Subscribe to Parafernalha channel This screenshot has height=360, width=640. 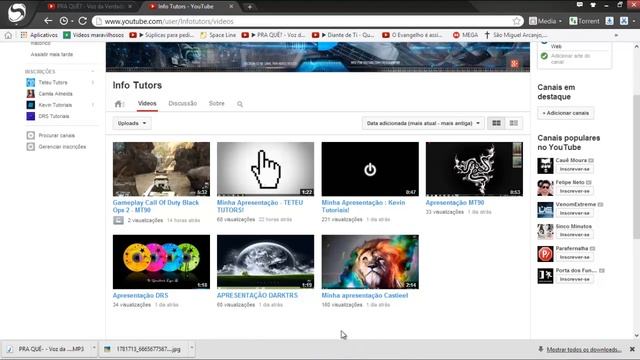[x=574, y=257]
